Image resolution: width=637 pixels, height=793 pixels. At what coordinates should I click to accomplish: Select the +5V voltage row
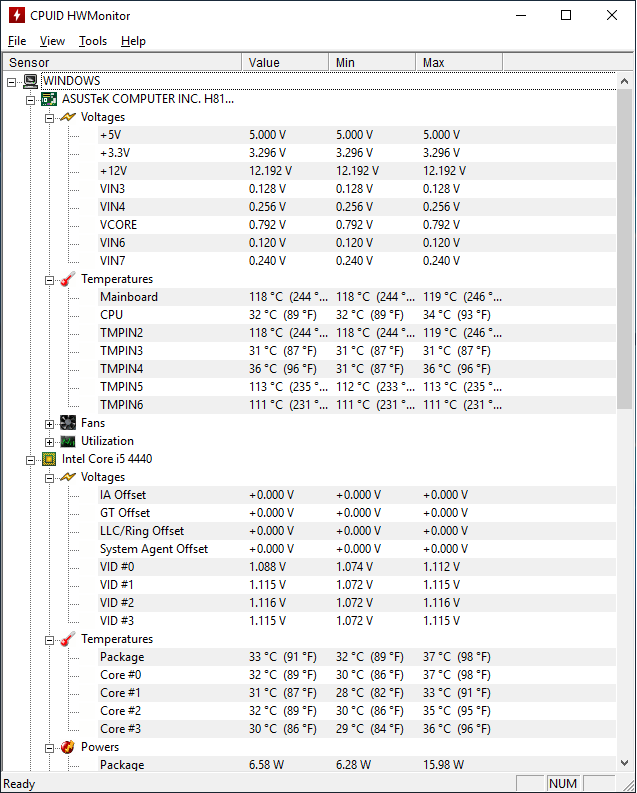(x=357, y=135)
